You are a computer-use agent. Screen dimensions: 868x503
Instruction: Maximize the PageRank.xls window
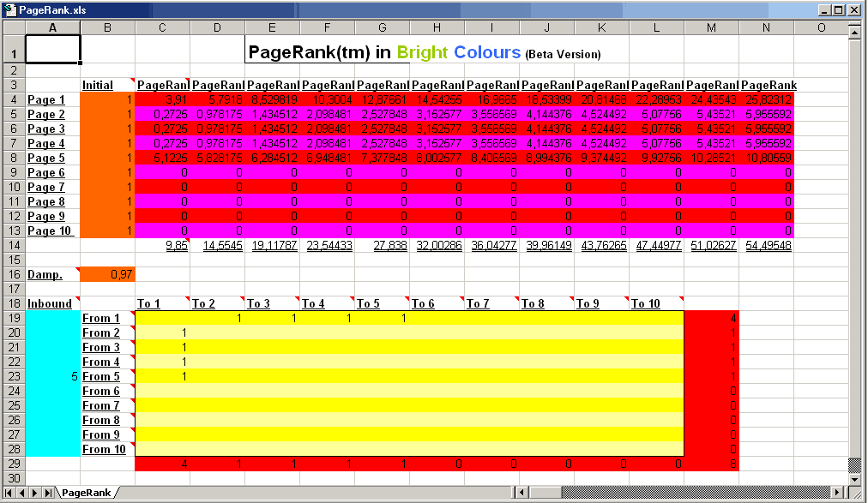(839, 10)
